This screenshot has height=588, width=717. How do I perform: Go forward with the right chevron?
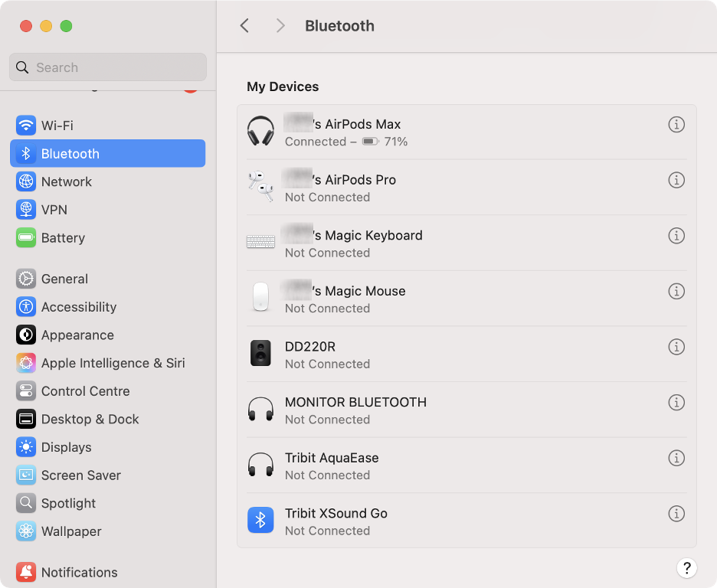click(280, 25)
